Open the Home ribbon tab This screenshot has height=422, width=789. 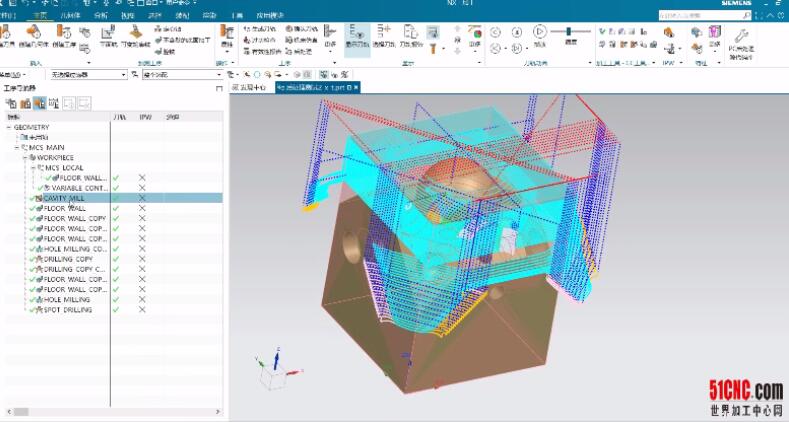39,16
